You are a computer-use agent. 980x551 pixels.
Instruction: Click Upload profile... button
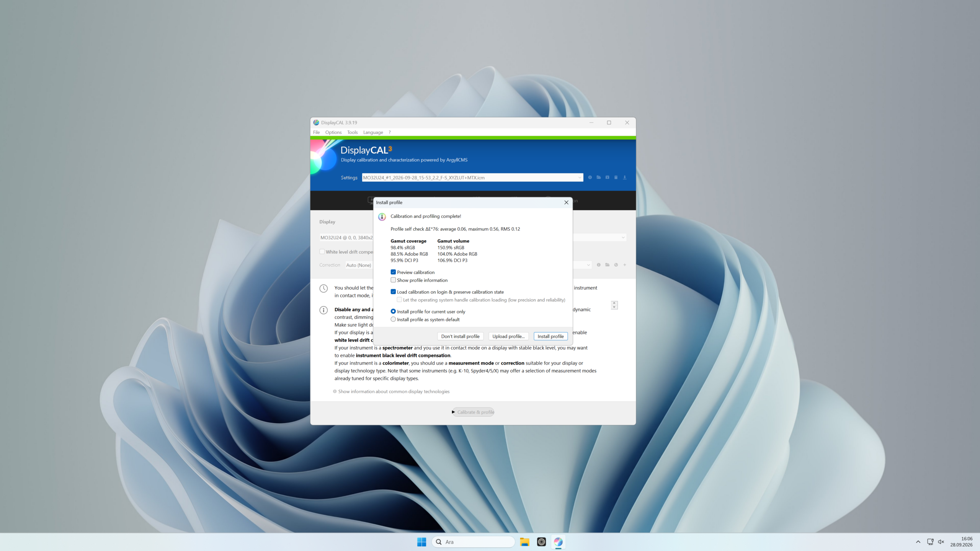tap(508, 336)
